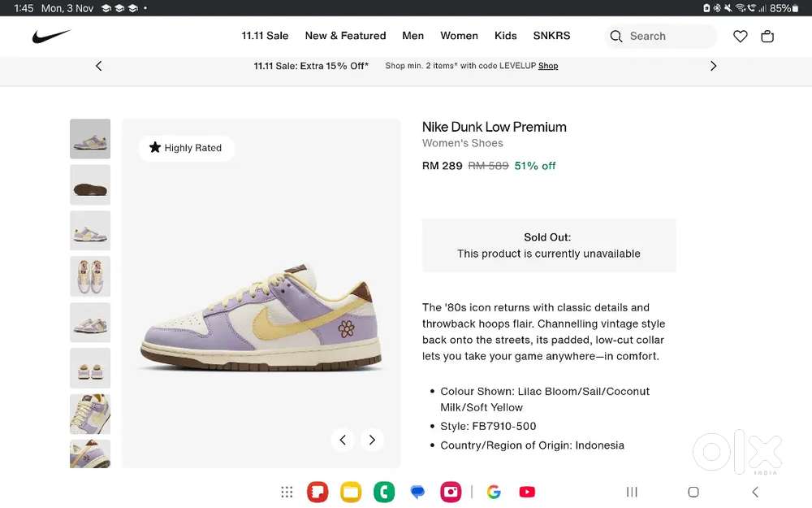Show the next promo banner message
812x508 pixels.
[713, 66]
